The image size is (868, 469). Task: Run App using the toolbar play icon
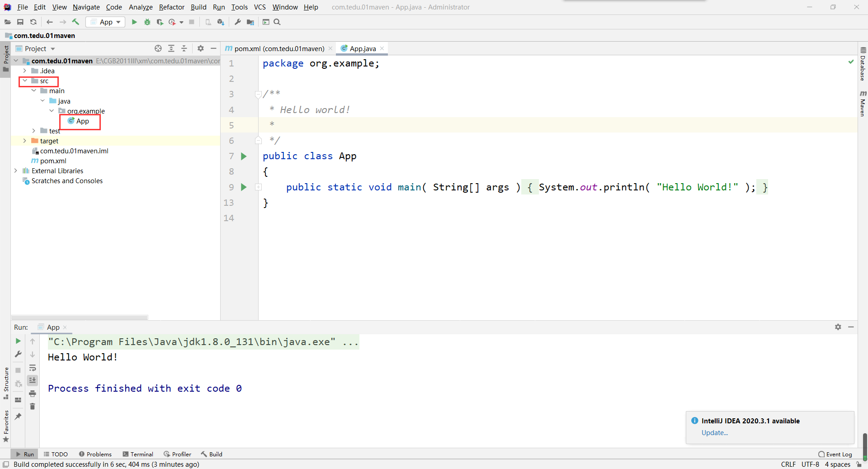pyautogui.click(x=134, y=22)
